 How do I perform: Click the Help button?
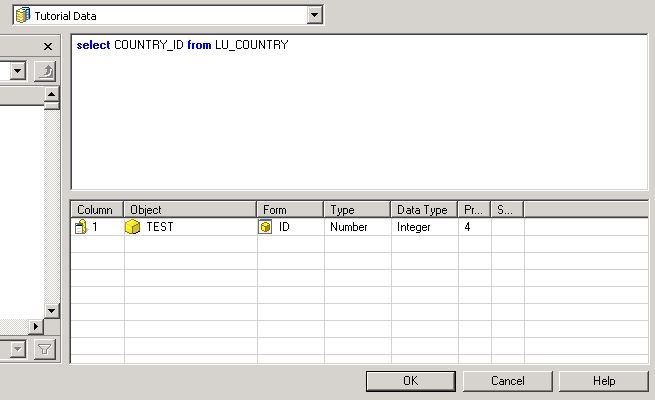click(603, 381)
